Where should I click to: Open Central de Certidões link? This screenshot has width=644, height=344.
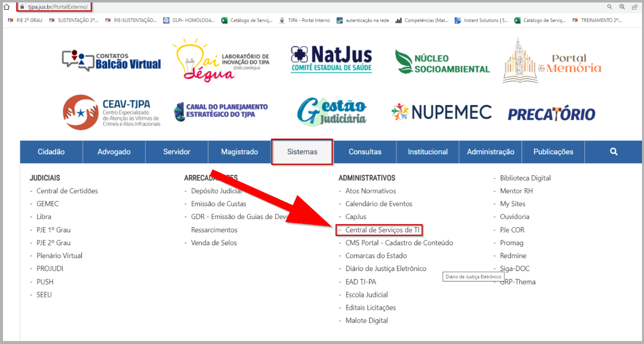click(x=67, y=191)
